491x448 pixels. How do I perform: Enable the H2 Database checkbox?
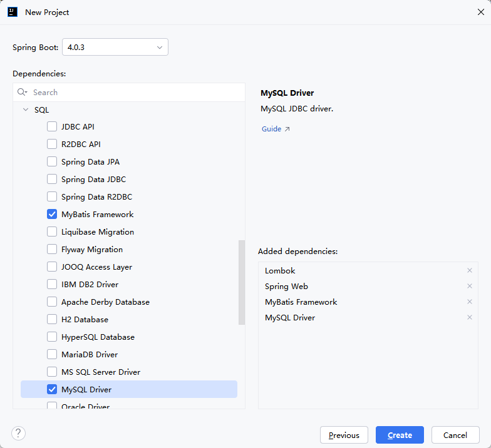coord(52,319)
